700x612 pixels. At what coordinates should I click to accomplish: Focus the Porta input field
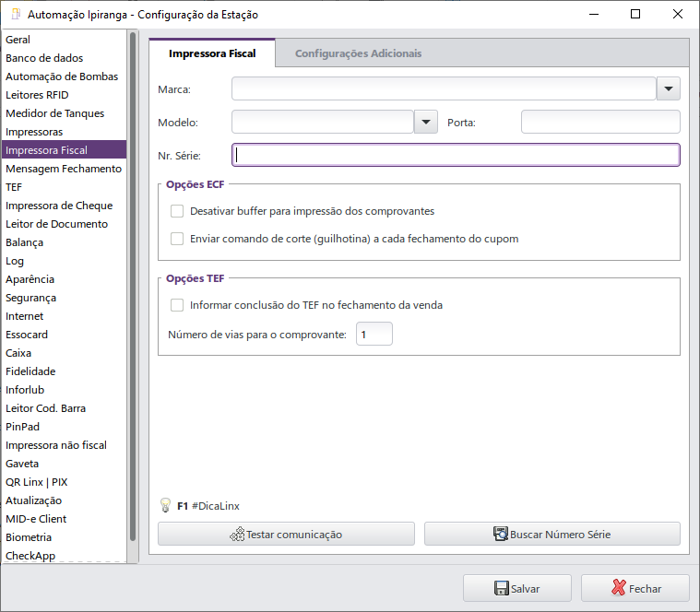pyautogui.click(x=600, y=122)
